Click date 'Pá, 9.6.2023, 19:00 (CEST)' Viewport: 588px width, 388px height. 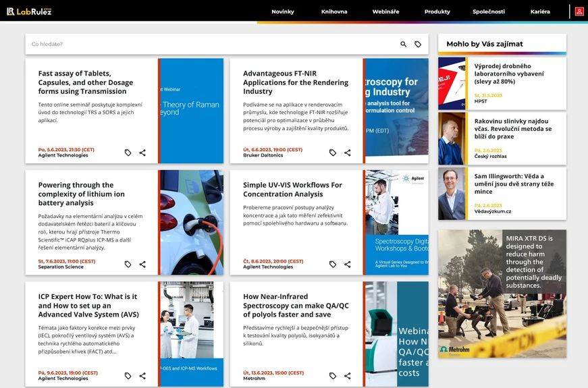[x=68, y=373]
